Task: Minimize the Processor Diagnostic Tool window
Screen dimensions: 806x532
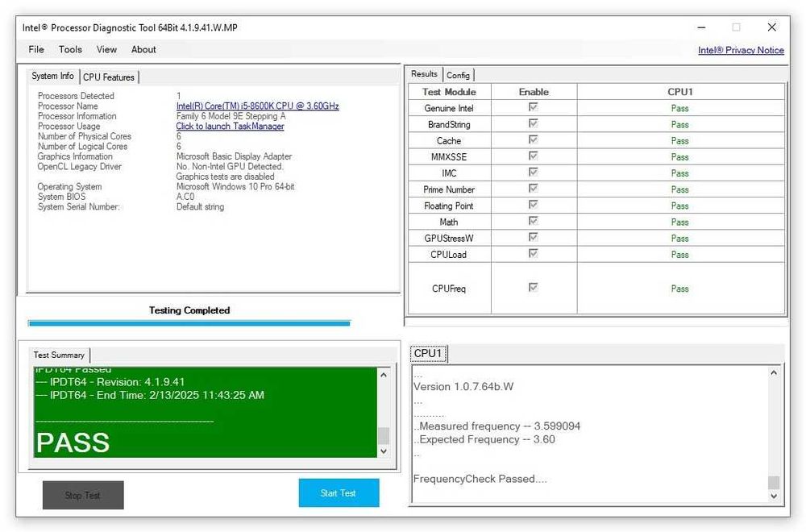Action: (702, 27)
